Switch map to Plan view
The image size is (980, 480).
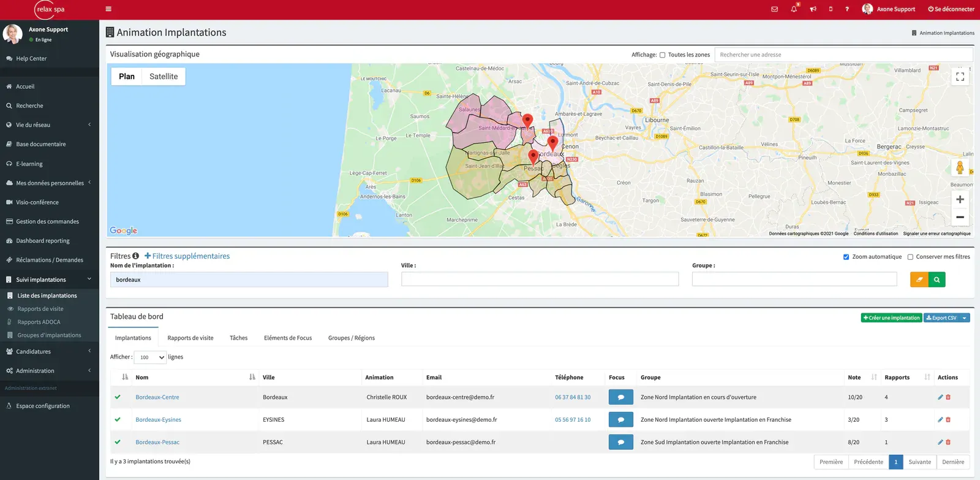point(127,77)
